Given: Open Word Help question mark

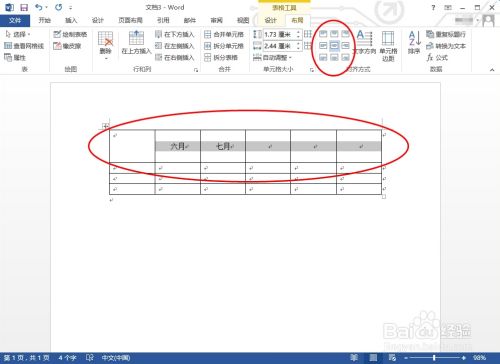Looking at the screenshot, I should point(433,7).
